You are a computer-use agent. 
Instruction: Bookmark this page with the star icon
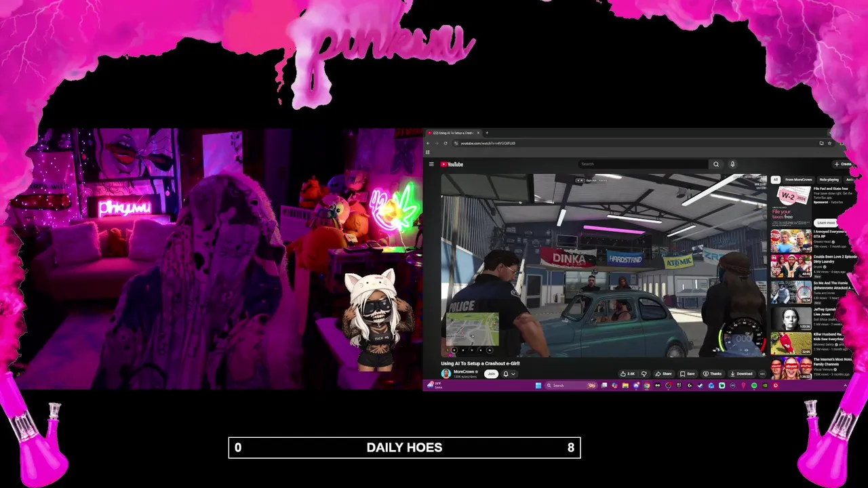point(829,143)
